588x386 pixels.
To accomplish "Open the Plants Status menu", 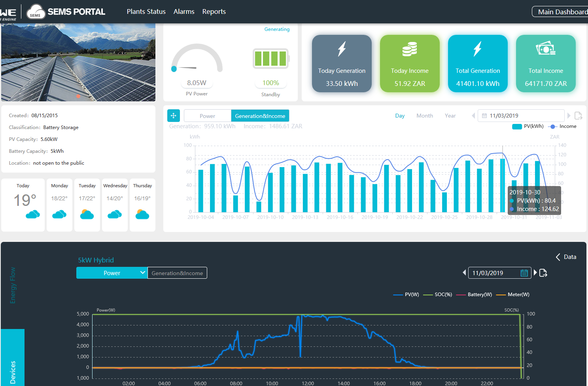I will (x=146, y=11).
